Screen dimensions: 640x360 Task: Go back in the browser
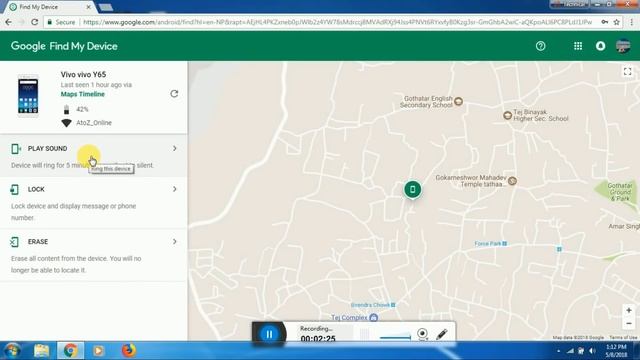(x=9, y=22)
